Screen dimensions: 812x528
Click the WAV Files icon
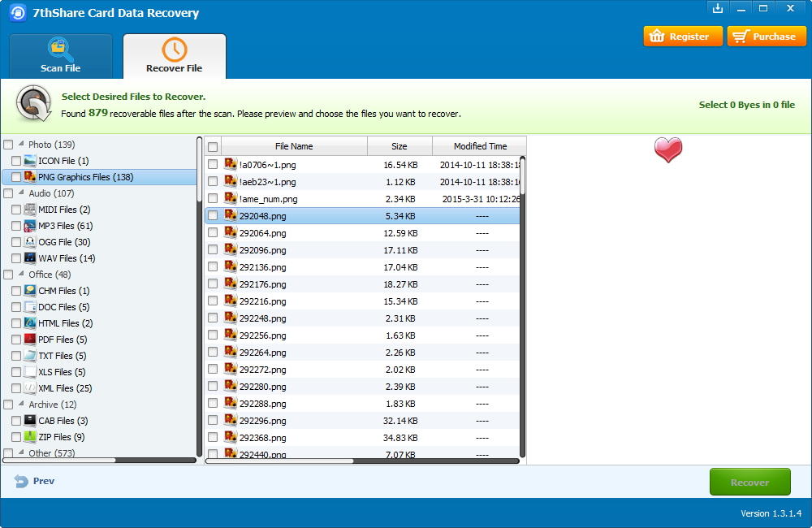point(30,258)
